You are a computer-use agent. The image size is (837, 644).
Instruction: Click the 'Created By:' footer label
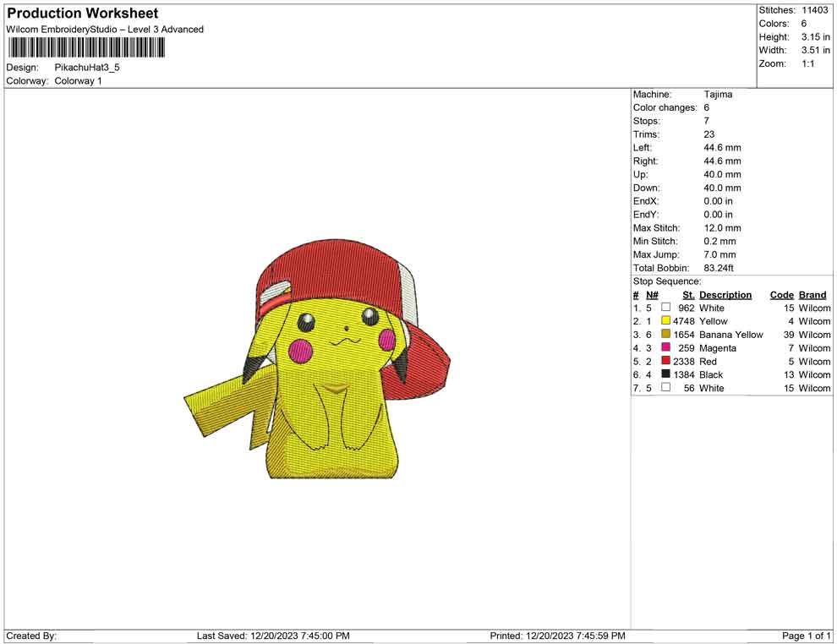pos(31,636)
